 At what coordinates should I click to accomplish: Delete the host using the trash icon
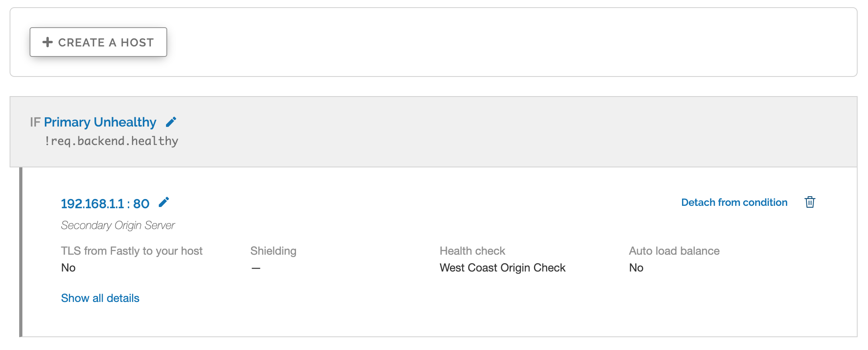810,202
